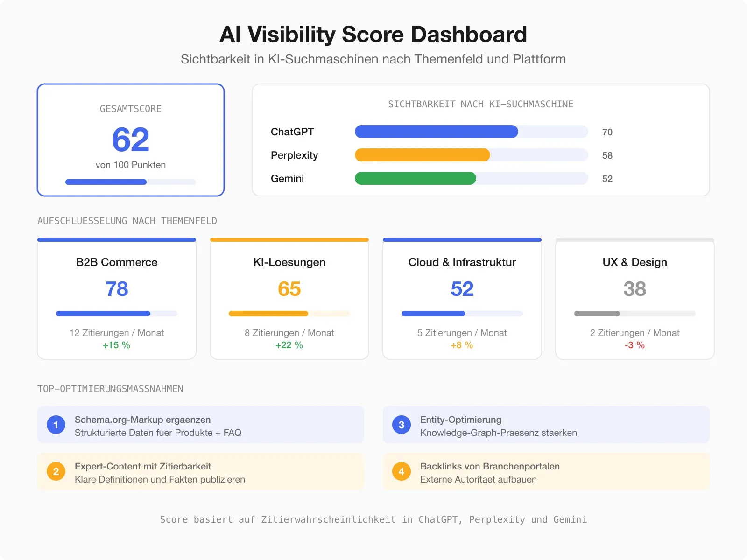This screenshot has height=560, width=747.
Task: Toggle the B2B Commerce topic card
Action: coord(116,299)
